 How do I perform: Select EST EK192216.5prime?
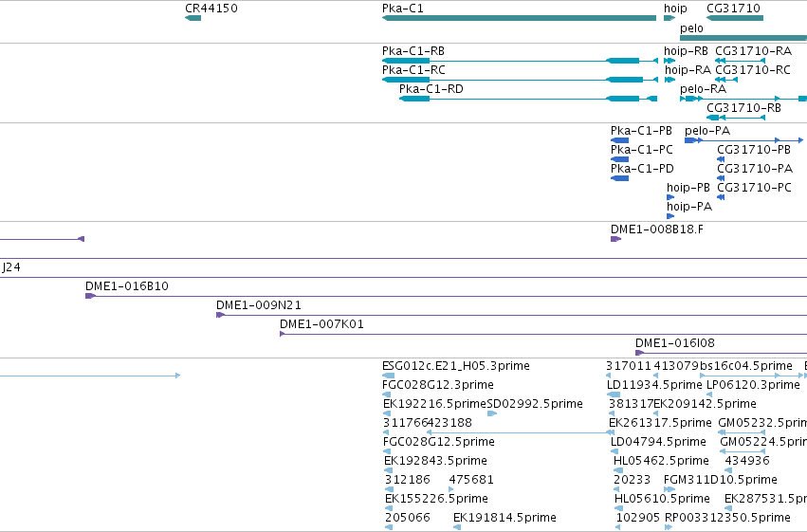(x=388, y=413)
